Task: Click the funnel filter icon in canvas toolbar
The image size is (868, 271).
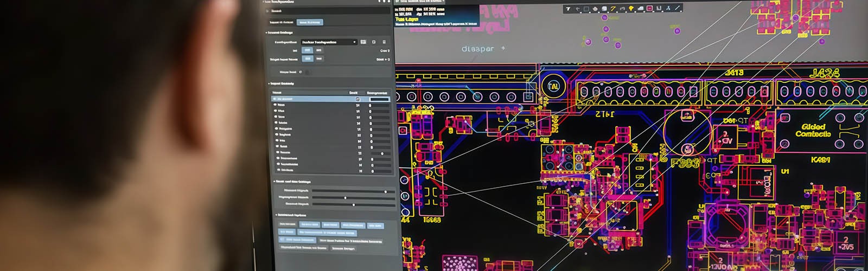Action: pyautogui.click(x=569, y=9)
